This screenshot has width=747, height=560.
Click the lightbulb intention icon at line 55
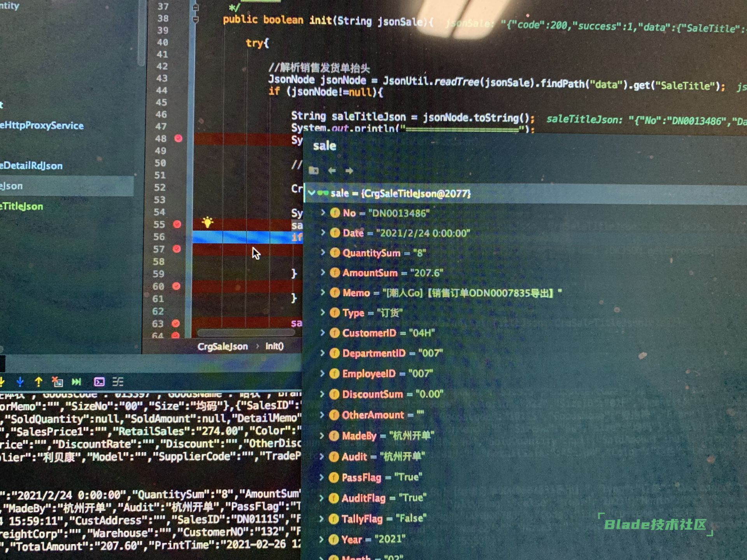(x=207, y=222)
